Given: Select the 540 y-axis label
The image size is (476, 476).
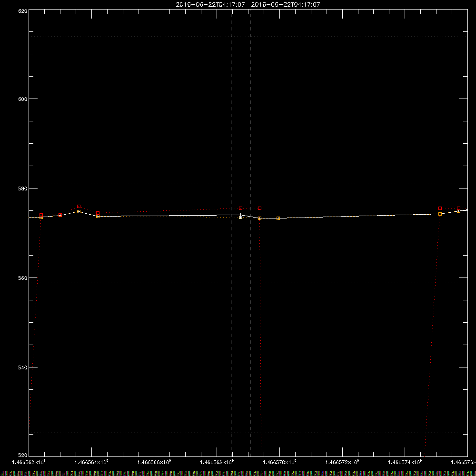Looking at the screenshot, I should click(23, 367).
